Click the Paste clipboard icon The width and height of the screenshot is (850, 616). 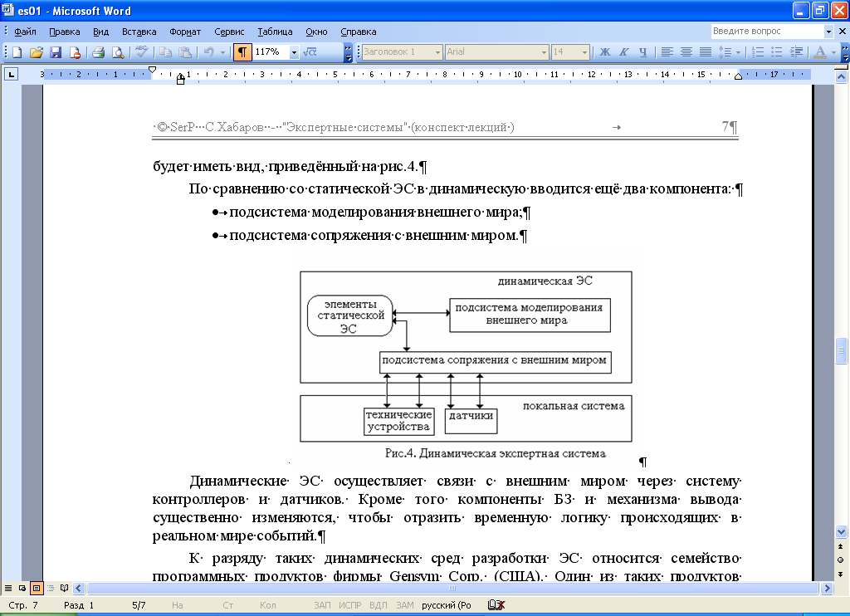[185, 52]
